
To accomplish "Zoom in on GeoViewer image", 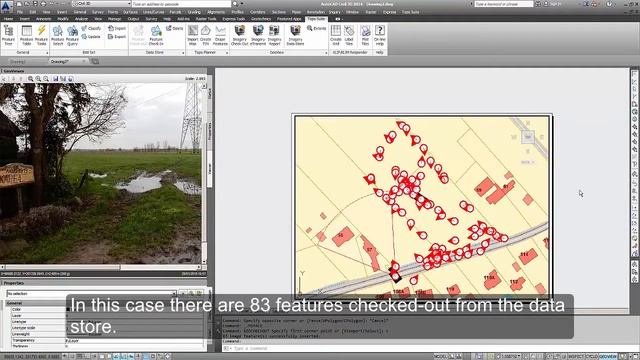I will pos(38,79).
